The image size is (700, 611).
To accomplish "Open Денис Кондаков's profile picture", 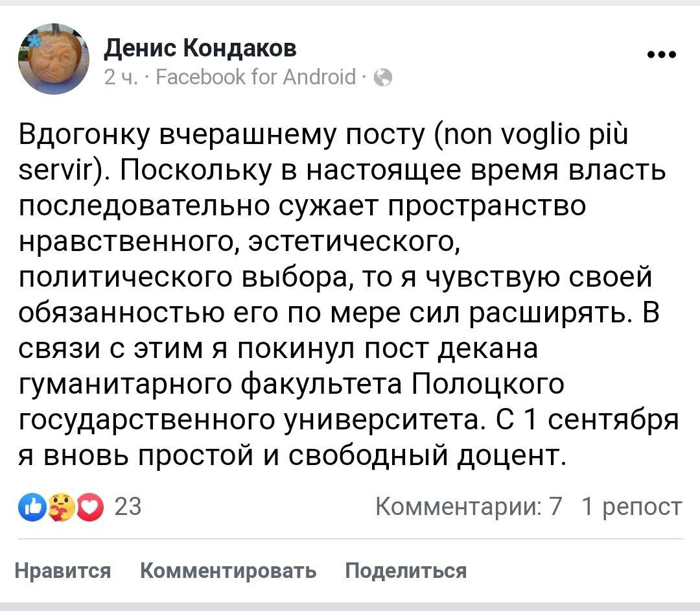I will pyautogui.click(x=52, y=59).
